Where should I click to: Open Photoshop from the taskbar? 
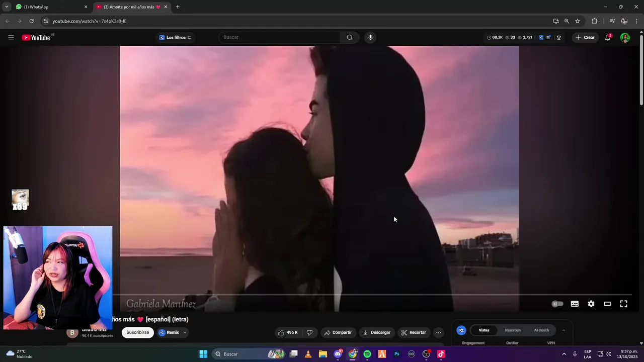pyautogui.click(x=396, y=354)
